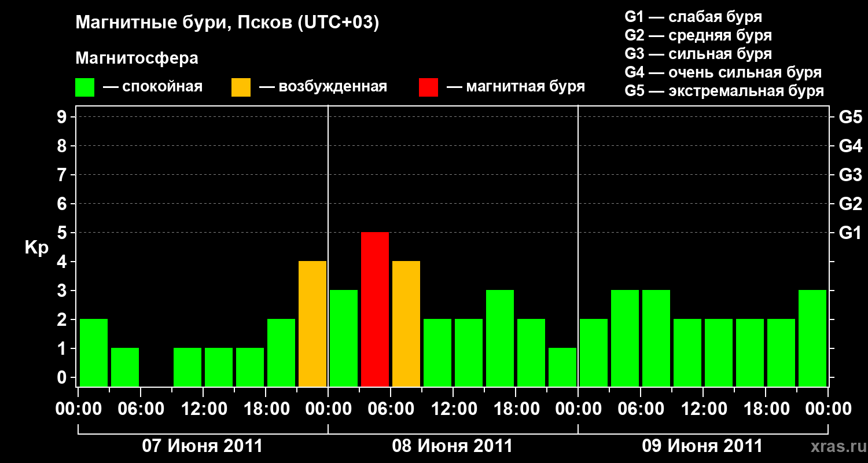Click 'G2 — средняя буря' legend line
Viewport: 868px width, 463px height.
tap(698, 35)
